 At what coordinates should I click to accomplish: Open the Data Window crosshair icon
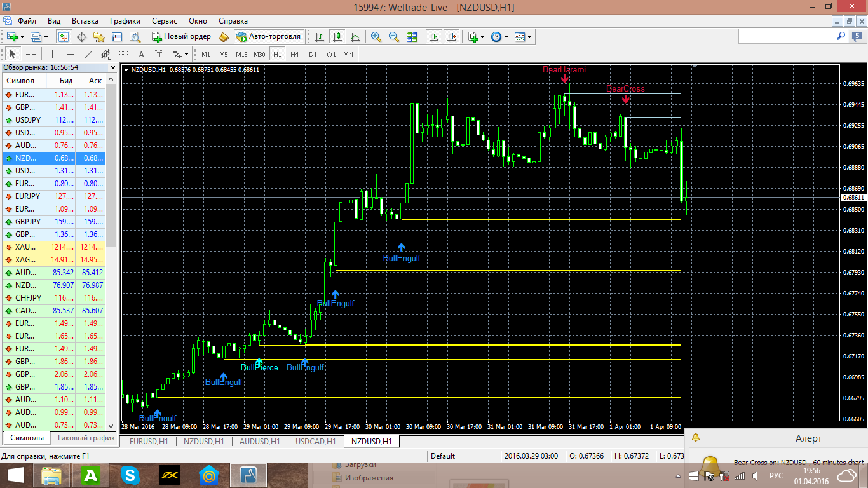click(x=81, y=37)
